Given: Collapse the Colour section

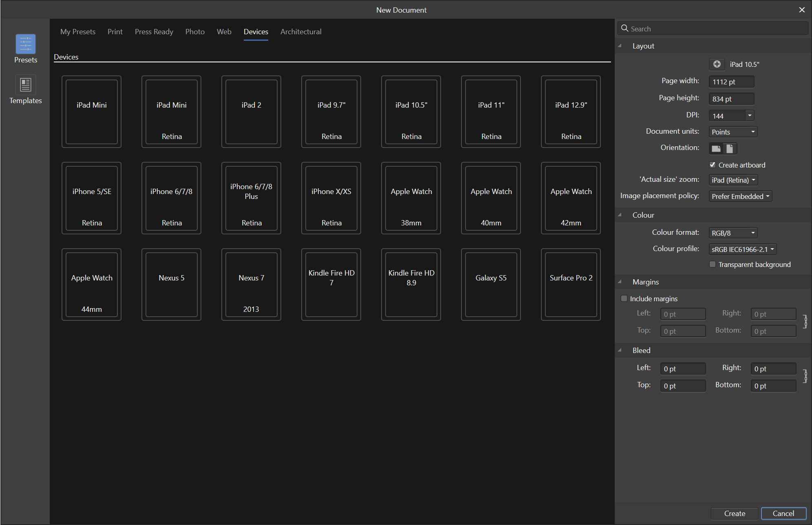Looking at the screenshot, I should tap(620, 215).
